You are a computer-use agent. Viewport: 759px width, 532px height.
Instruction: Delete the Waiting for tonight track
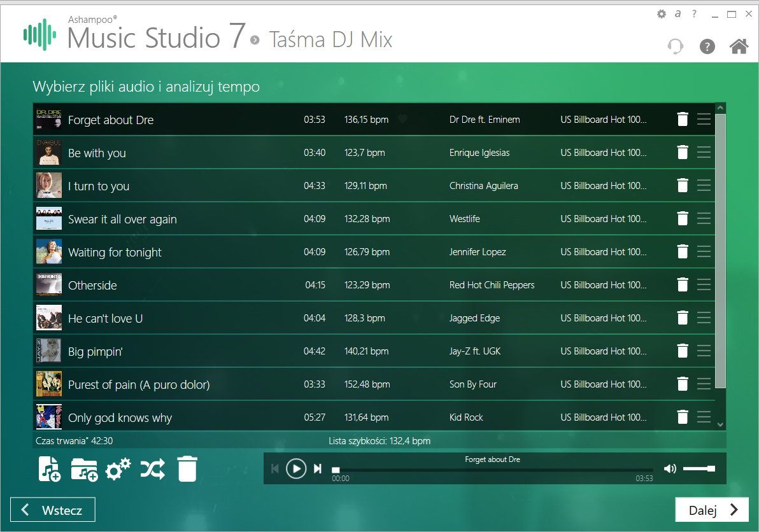pos(683,251)
